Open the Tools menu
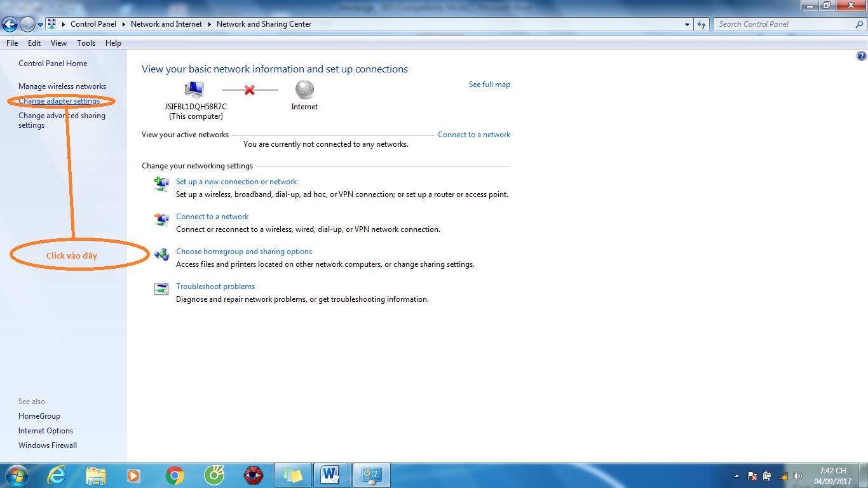The image size is (868, 488). (x=86, y=43)
